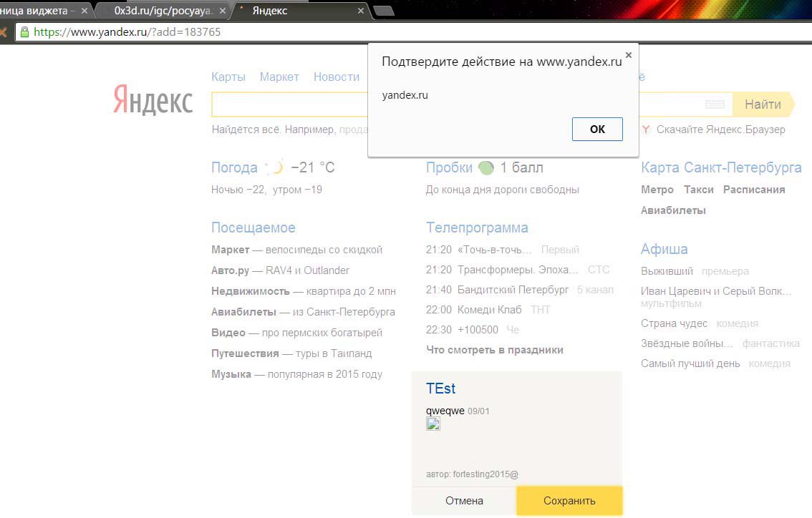812x518 pixels.
Task: Open Путешествия — туры в Таиланд
Action: (x=291, y=353)
